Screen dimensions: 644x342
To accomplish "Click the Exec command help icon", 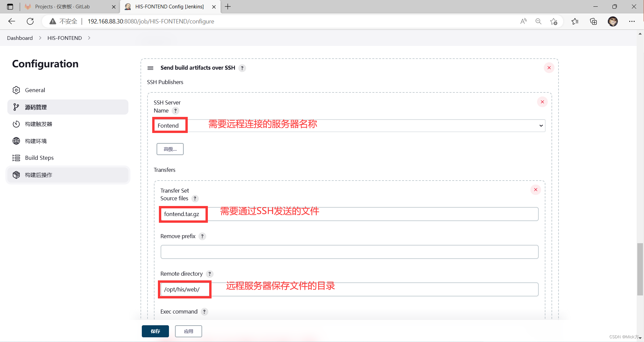I will [x=204, y=312].
